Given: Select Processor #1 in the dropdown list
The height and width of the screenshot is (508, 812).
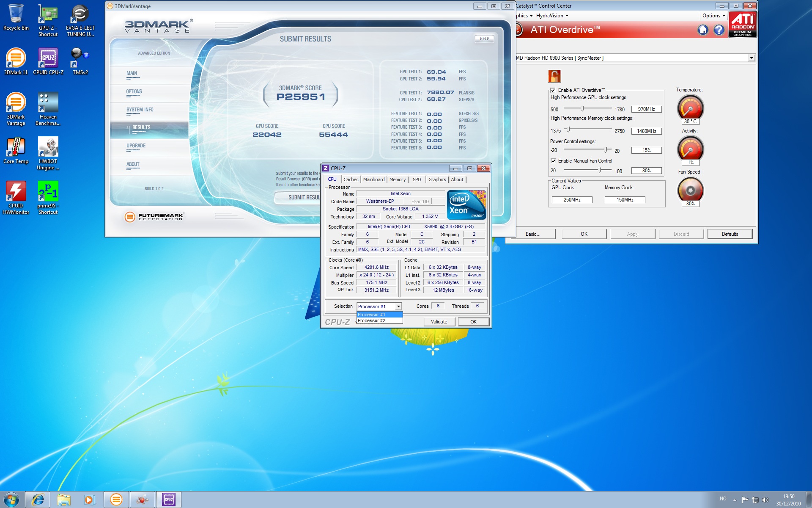Looking at the screenshot, I should click(379, 315).
